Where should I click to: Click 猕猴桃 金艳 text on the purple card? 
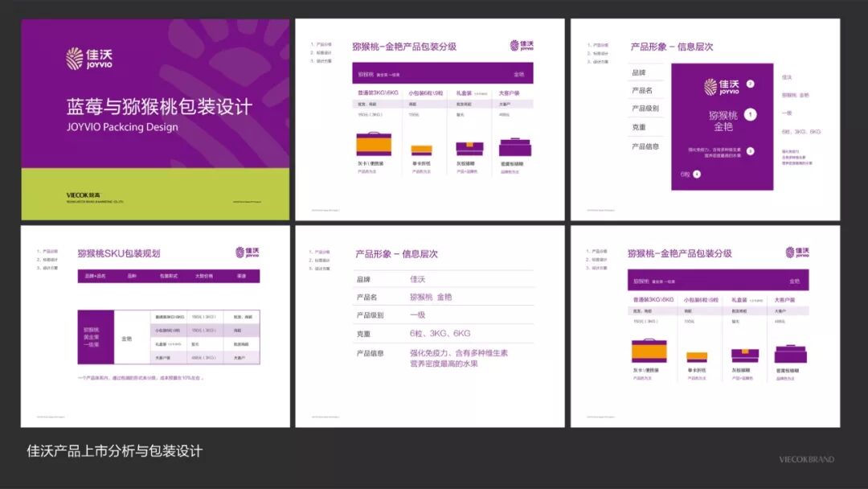(x=723, y=121)
